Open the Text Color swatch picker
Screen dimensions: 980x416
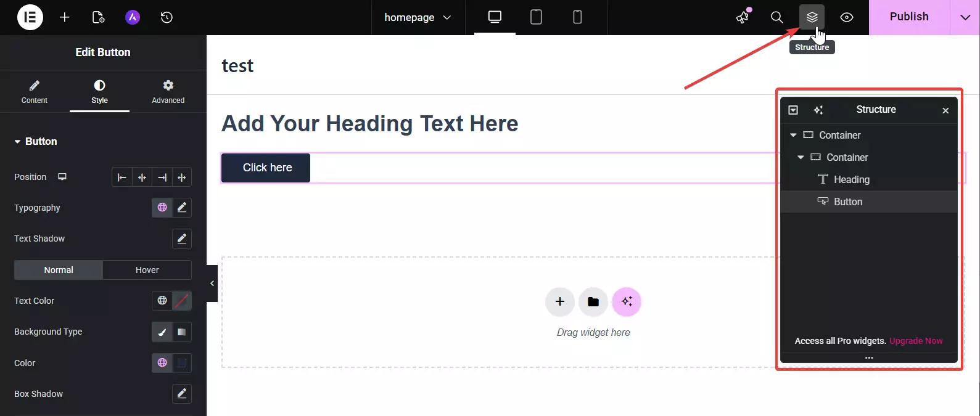pos(182,301)
